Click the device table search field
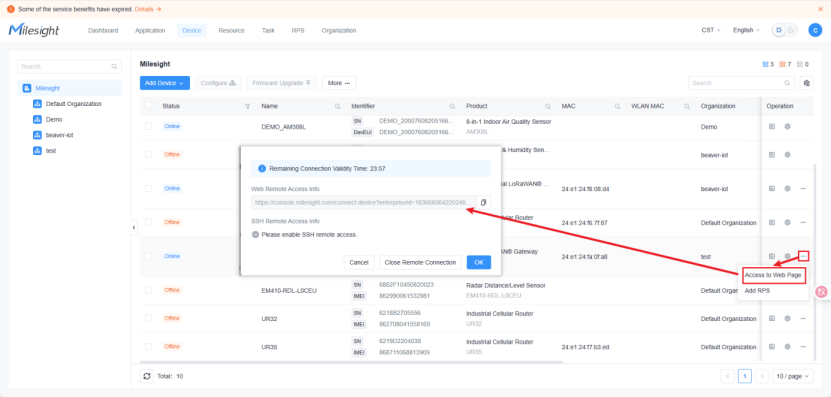 741,83
